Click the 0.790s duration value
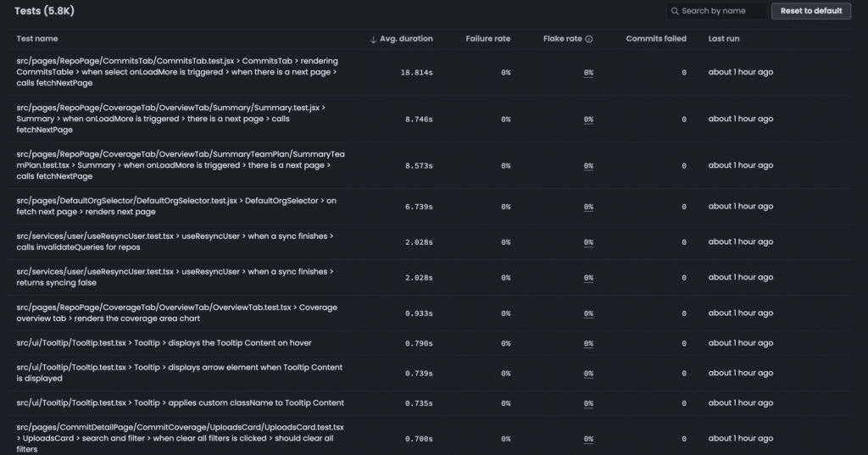The image size is (868, 455). 419,343
